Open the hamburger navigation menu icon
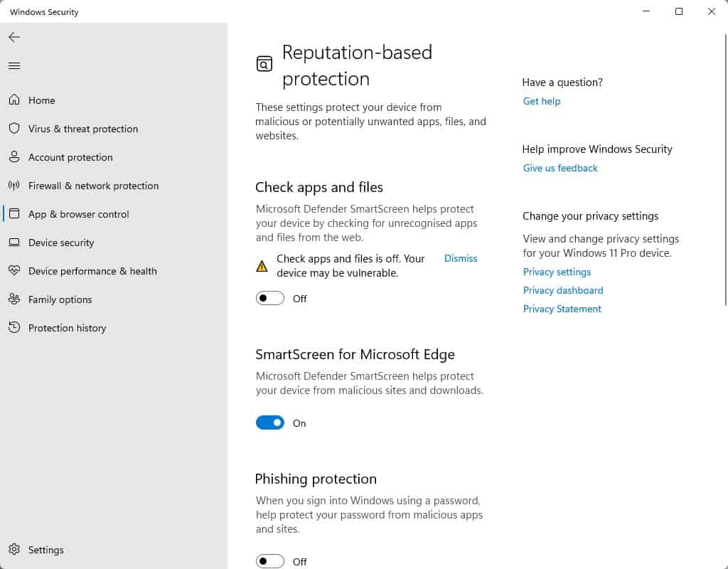 pyautogui.click(x=14, y=66)
